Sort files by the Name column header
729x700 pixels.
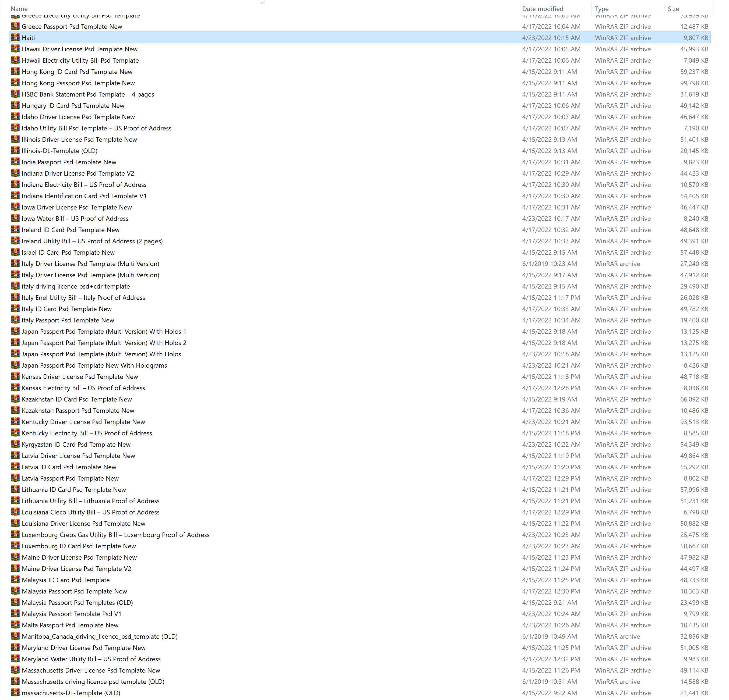[x=19, y=9]
